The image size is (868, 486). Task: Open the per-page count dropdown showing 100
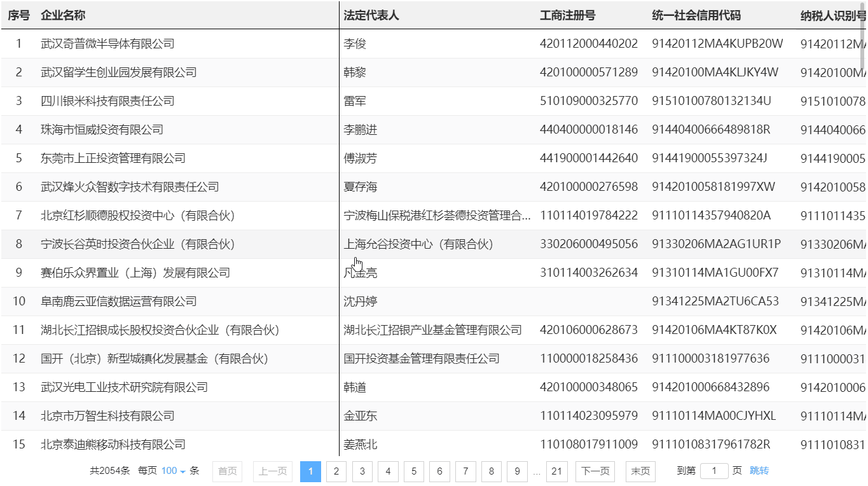click(172, 471)
